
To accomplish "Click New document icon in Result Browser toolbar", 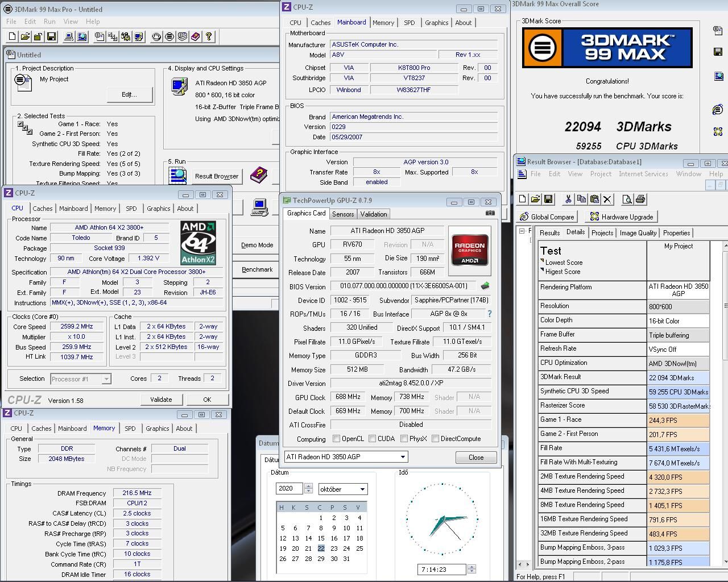I will coord(522,199).
